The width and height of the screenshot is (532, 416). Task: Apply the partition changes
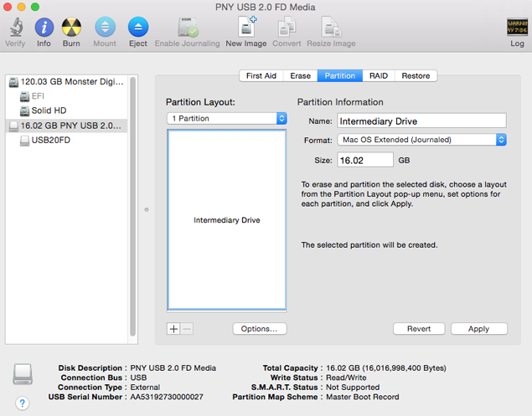point(479,328)
